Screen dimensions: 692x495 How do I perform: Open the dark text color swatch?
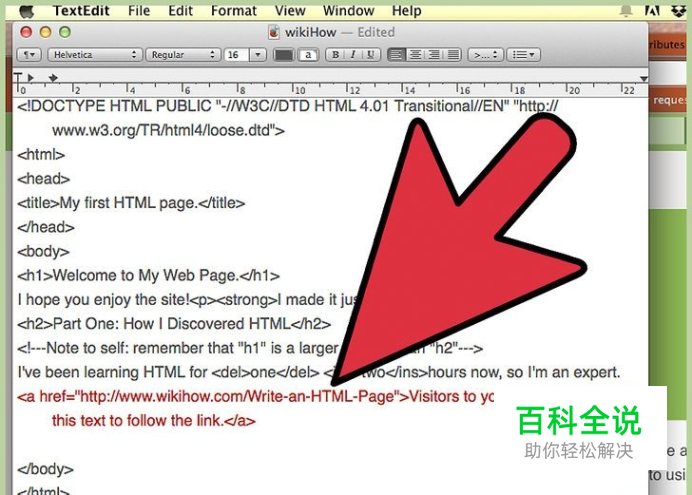coord(283,55)
